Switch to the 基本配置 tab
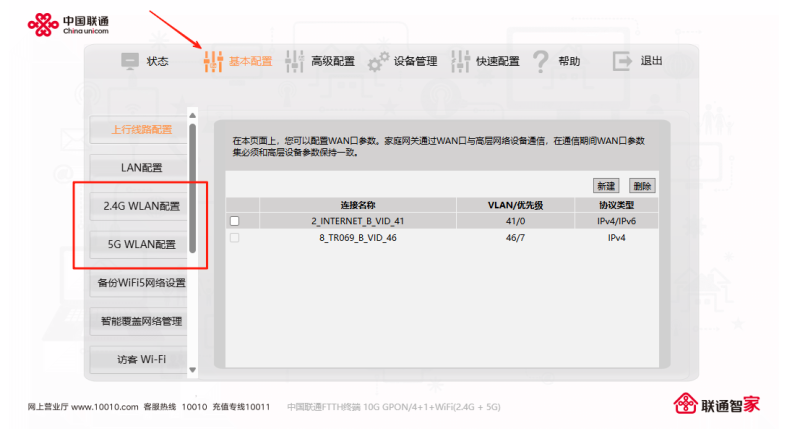 (x=251, y=61)
